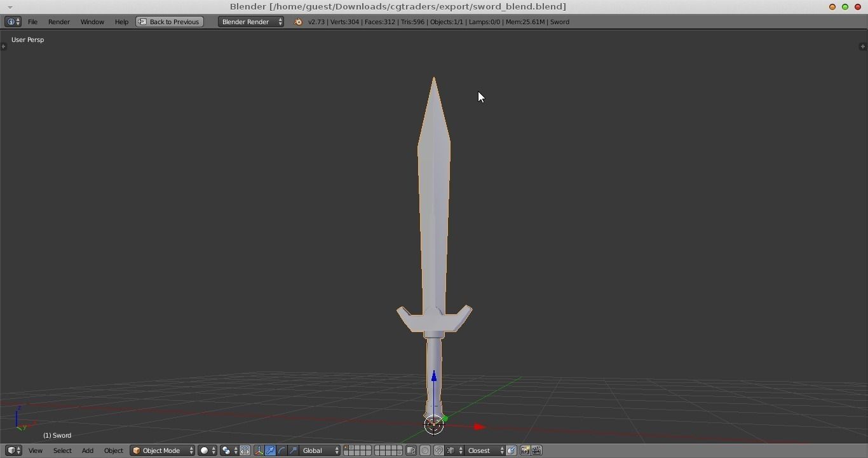Enable the scale manipulator icon
The width and height of the screenshot is (868, 458).
(x=293, y=450)
